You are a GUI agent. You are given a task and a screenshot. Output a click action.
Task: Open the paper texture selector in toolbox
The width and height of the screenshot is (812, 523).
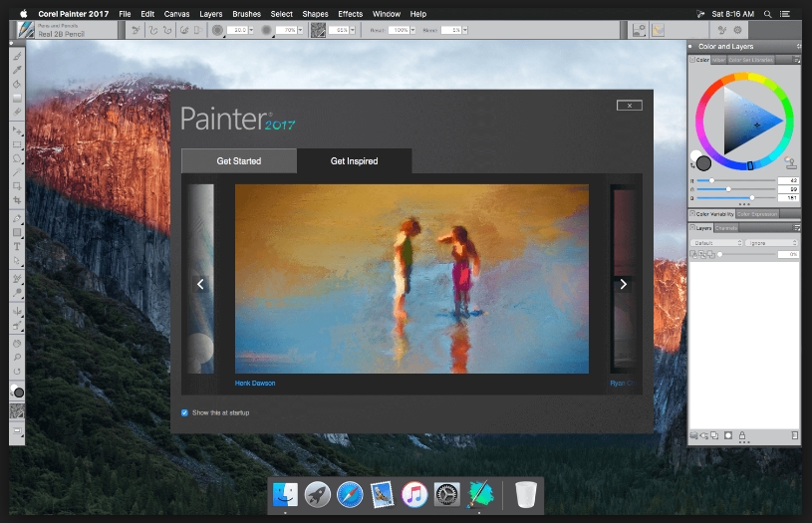tap(17, 411)
